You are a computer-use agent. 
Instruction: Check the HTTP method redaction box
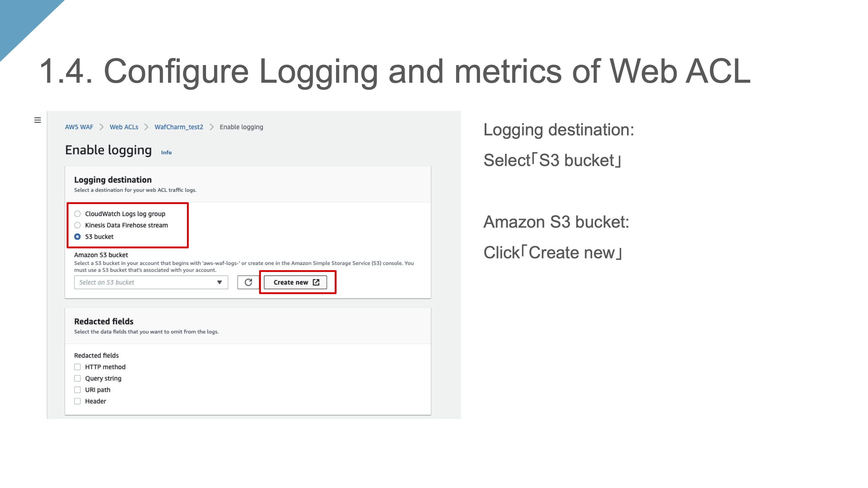78,367
